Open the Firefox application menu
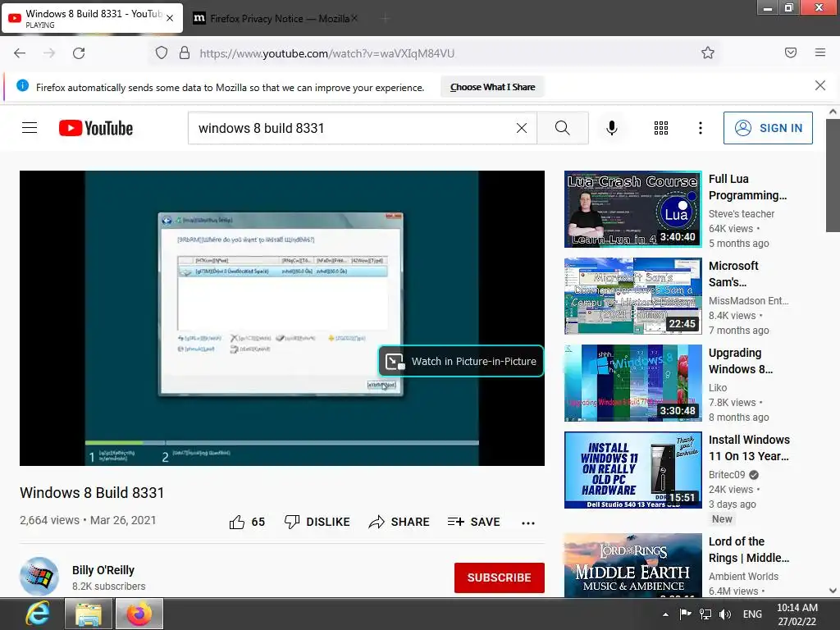Viewport: 840px width, 630px height. pos(820,52)
